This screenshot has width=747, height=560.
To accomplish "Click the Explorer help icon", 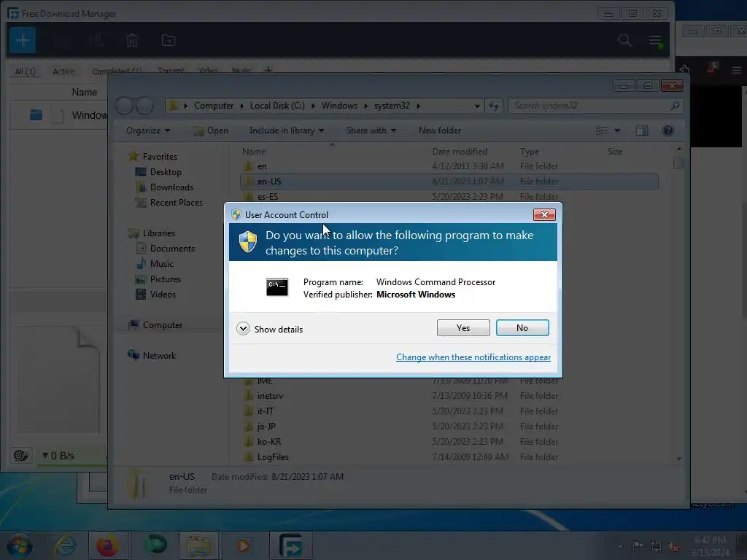I will pyautogui.click(x=668, y=131).
